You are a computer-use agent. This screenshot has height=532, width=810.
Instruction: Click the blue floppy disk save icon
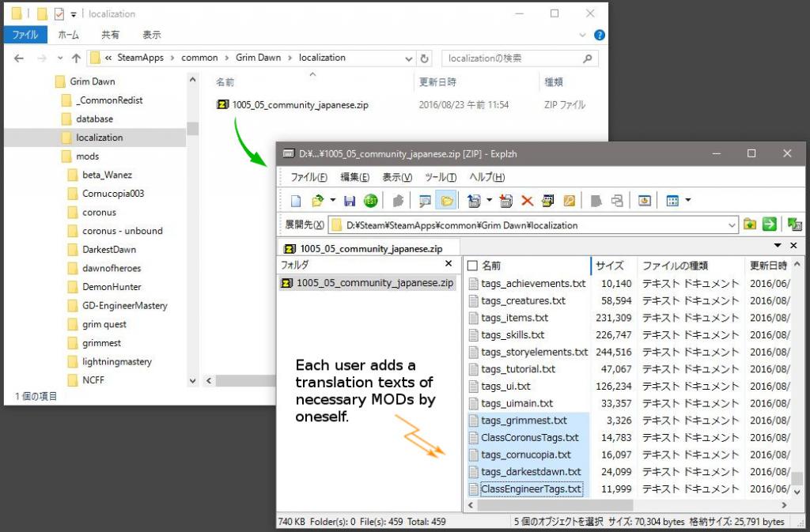tap(349, 201)
